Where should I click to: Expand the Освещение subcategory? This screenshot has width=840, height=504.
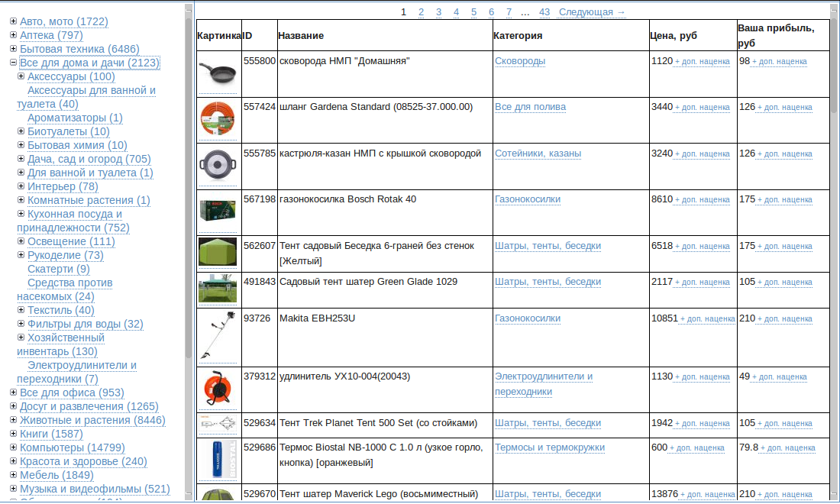21,241
